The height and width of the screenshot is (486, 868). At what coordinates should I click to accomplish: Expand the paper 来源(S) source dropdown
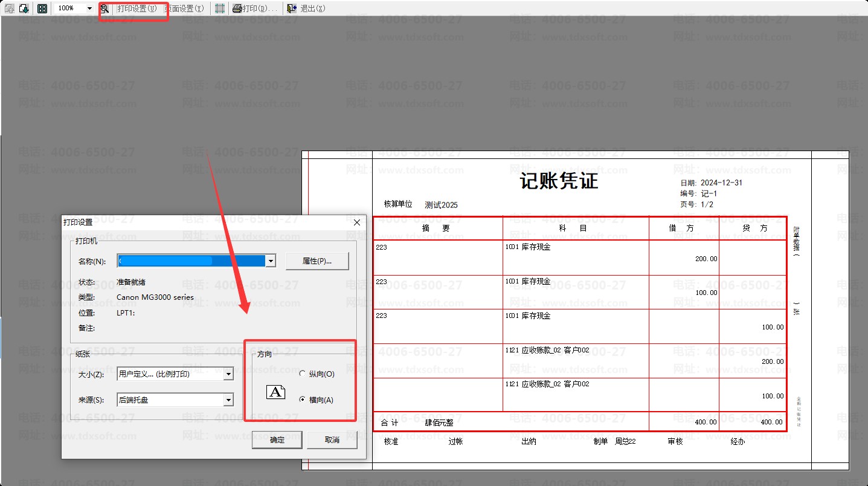coord(228,400)
